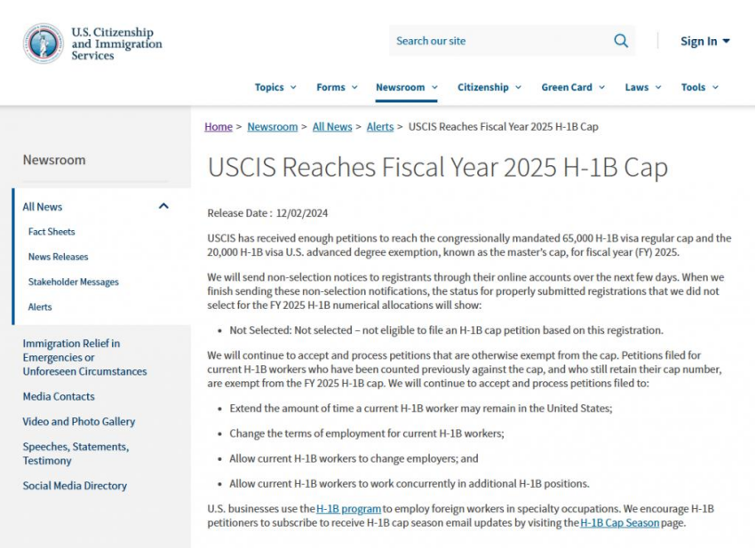Follow the H-1B program link
756x548 pixels.
tap(348, 509)
